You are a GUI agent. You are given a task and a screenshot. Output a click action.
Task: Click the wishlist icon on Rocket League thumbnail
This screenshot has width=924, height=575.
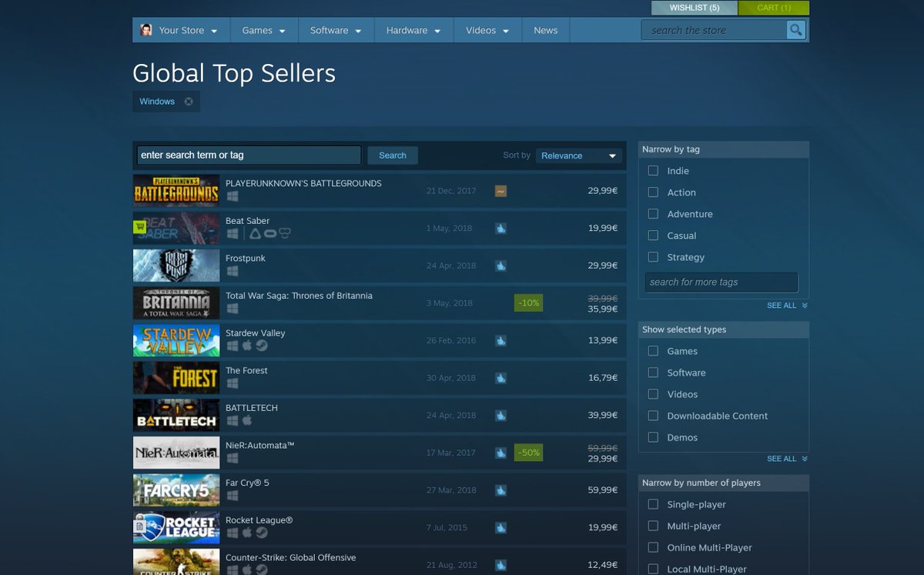point(140,527)
